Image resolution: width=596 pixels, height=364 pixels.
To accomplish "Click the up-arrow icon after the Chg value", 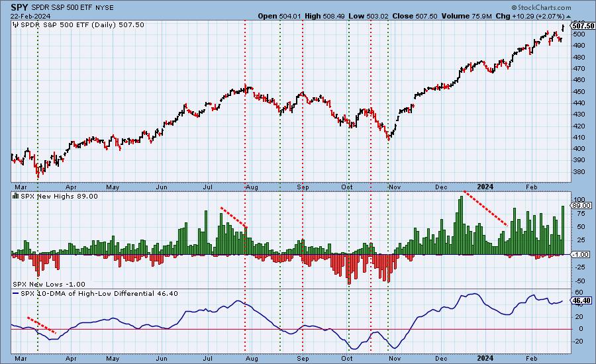I will [569, 17].
